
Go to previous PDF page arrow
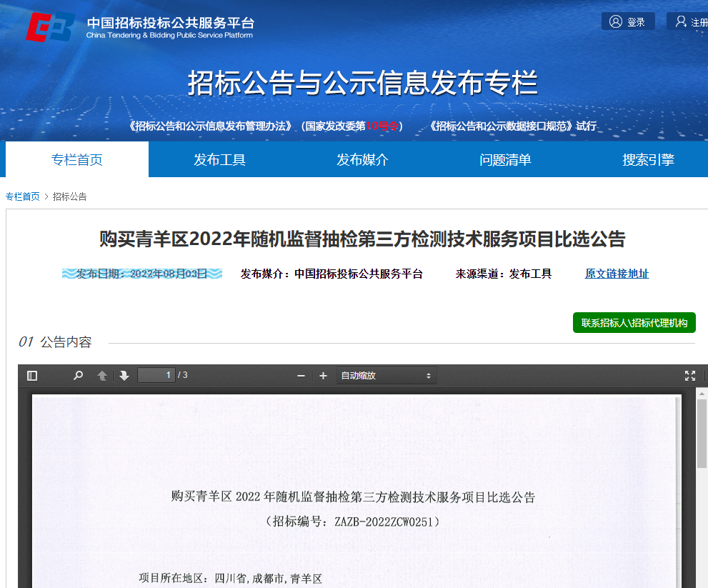102,376
